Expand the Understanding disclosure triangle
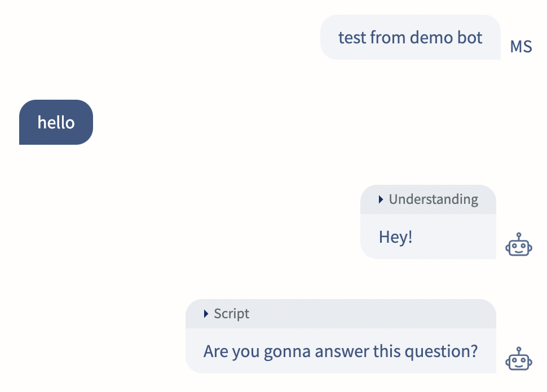Screen dimensions: 547x392 click(x=381, y=199)
